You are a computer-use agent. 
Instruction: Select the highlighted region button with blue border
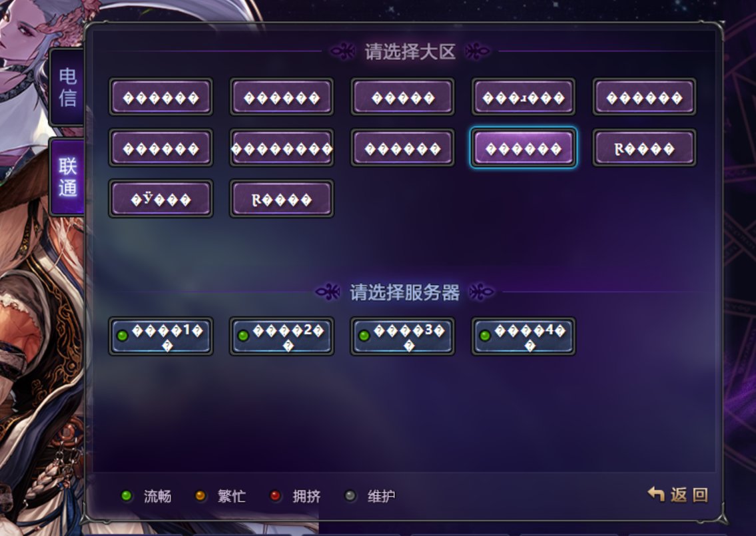523,148
